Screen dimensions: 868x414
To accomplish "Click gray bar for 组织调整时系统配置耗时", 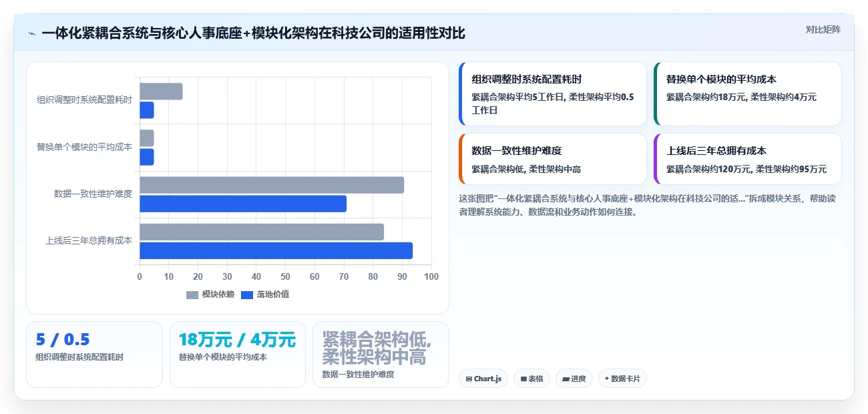I will point(161,91).
